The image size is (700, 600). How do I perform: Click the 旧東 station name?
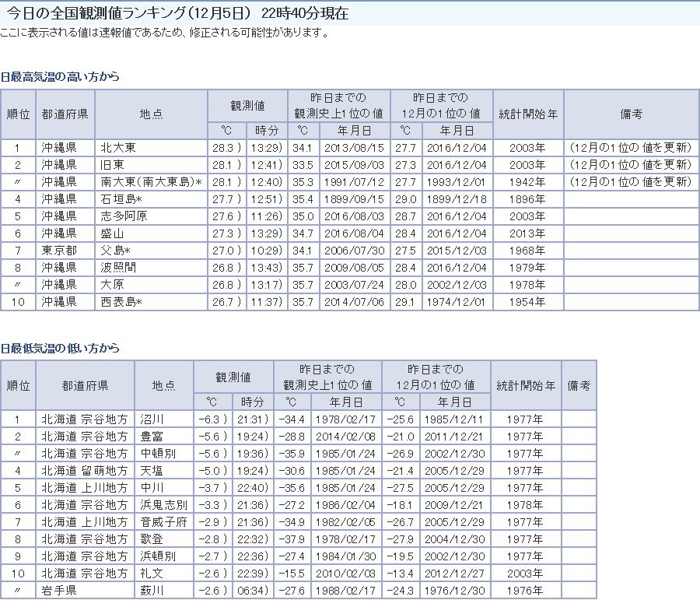113,165
